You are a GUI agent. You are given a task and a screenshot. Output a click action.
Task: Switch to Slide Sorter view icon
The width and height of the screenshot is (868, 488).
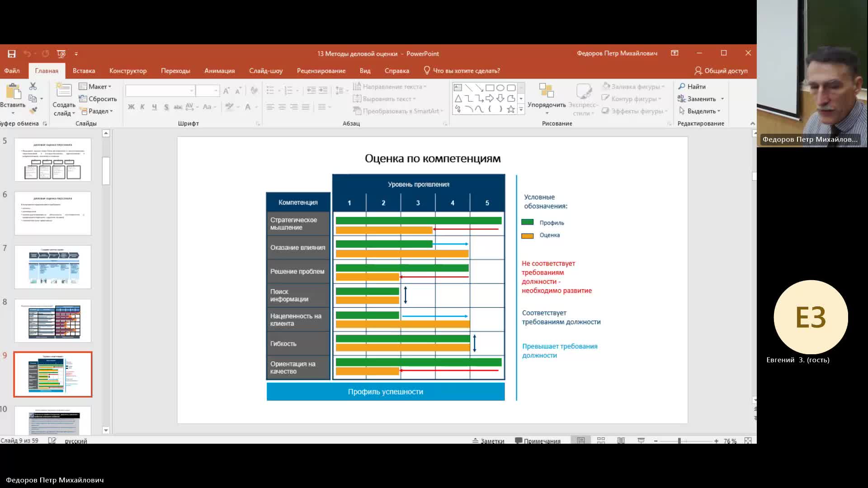601,440
